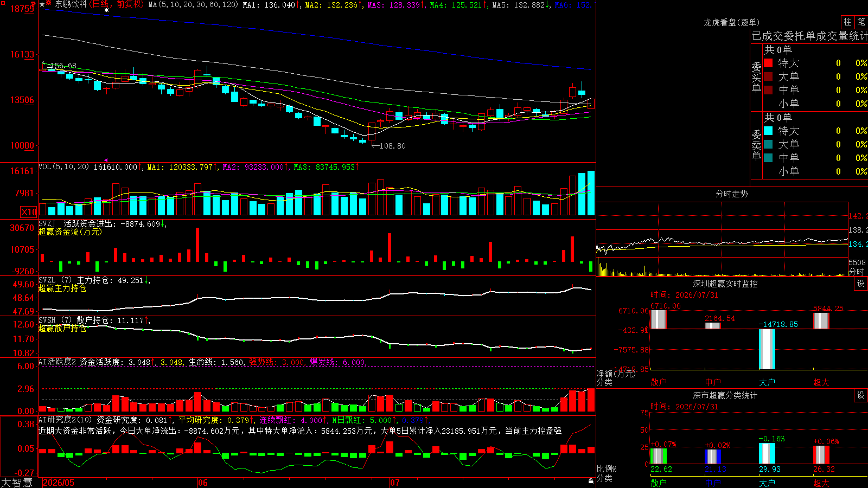Viewport: 868px width, 488px height.
Task: Click the 已成交委托单成交量统计 header
Action: point(809,36)
